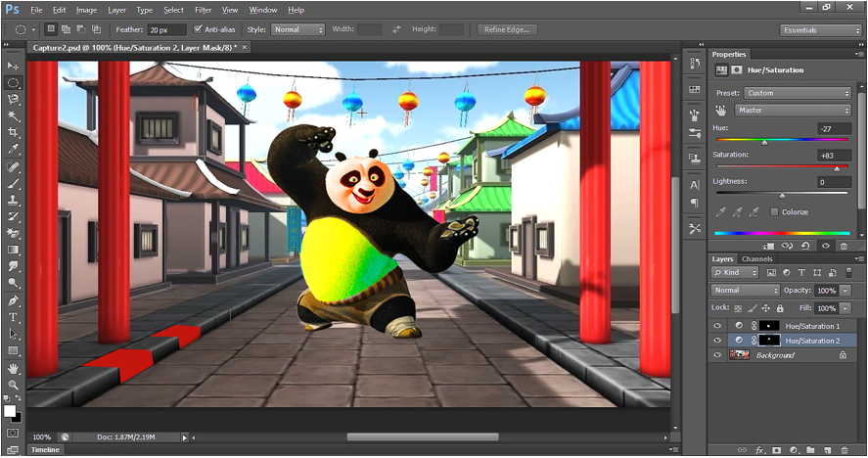Image resolution: width=868 pixels, height=458 pixels.
Task: Open the History panel icon
Action: coord(695,64)
